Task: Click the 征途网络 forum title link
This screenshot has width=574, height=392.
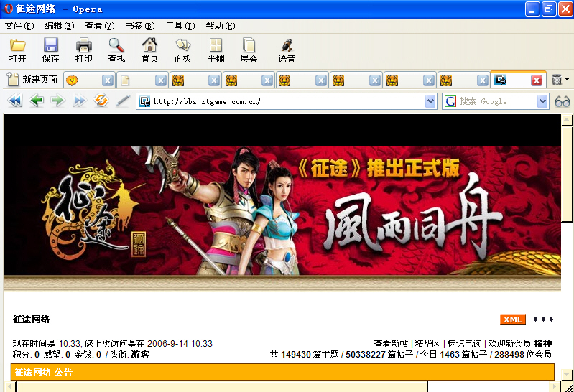Action: 31,319
